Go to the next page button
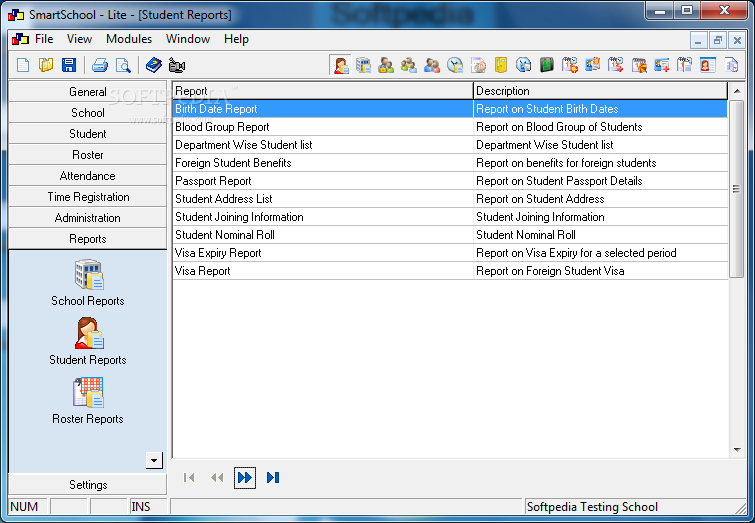This screenshot has height=523, width=755. point(245,478)
